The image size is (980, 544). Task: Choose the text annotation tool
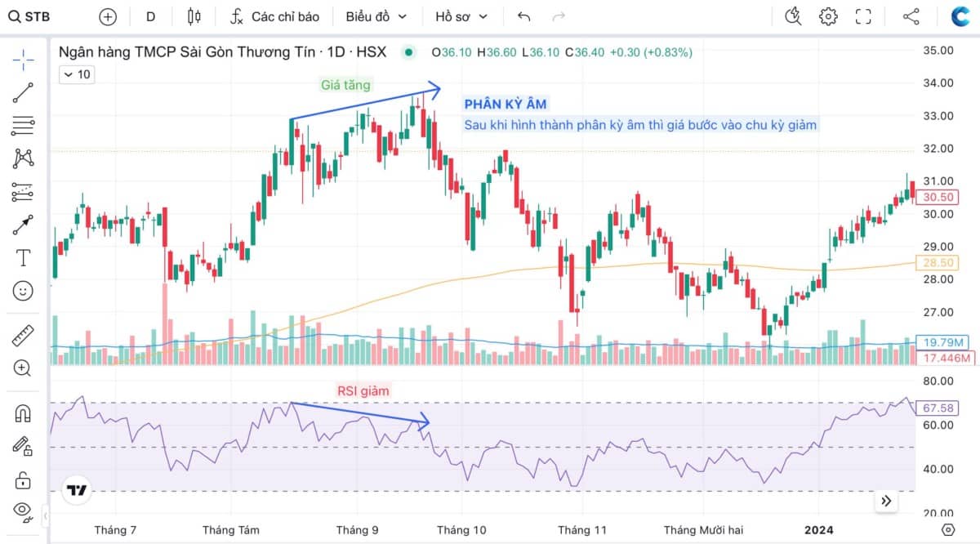point(23,258)
